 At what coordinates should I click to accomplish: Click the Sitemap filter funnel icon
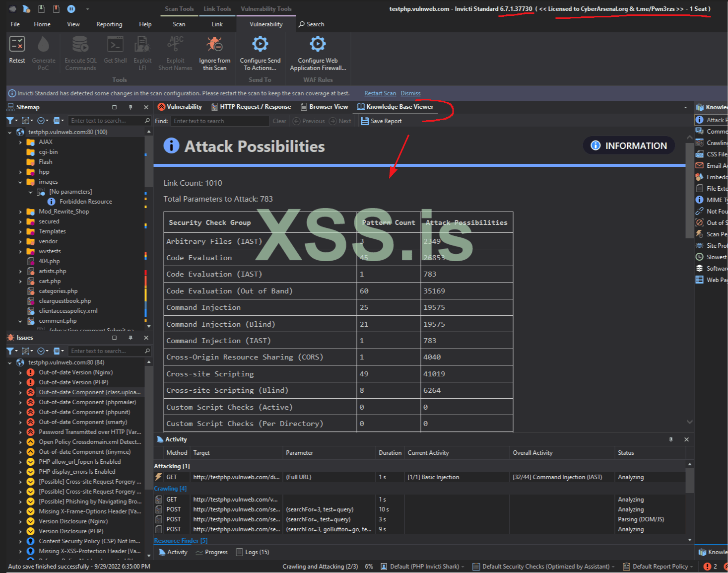point(10,121)
